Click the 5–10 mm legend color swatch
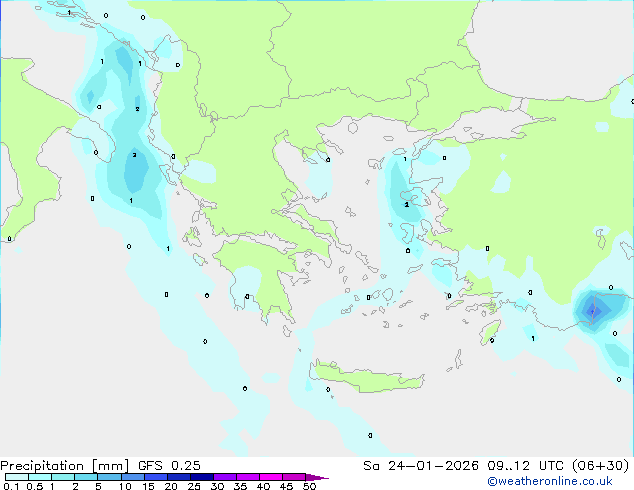Screen dimensions: 634x490 tap(109, 477)
